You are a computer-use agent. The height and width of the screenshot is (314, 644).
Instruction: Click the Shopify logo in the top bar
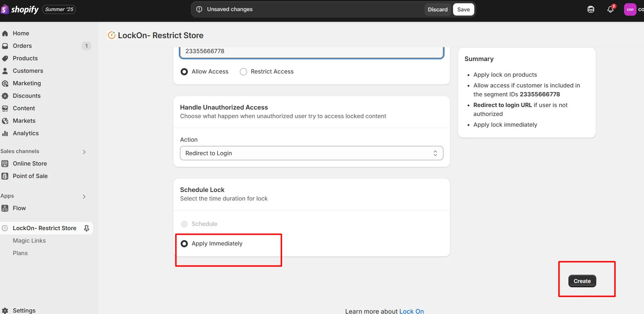point(20,9)
